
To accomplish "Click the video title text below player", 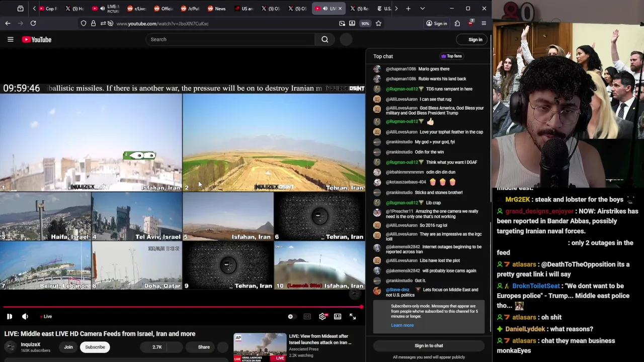I will point(100,334).
